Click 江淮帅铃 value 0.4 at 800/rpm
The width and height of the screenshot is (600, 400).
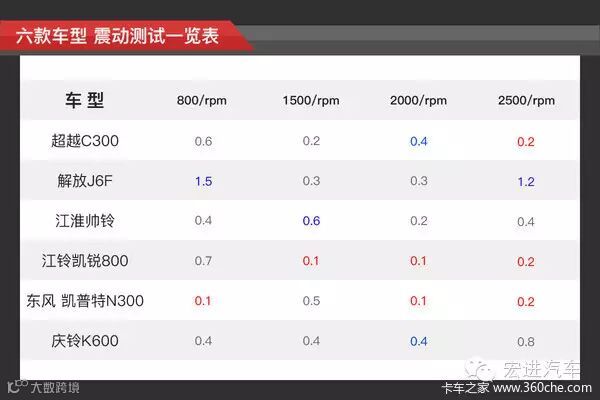click(203, 220)
